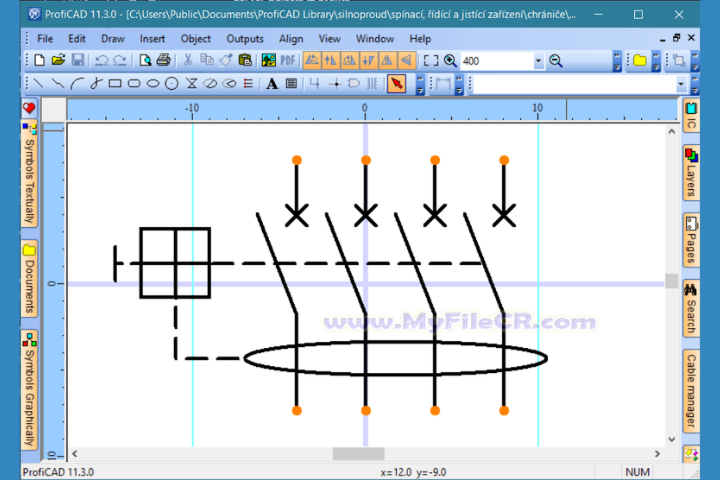Export drawing as image with picture icon
The height and width of the screenshot is (480, 720).
[269, 60]
